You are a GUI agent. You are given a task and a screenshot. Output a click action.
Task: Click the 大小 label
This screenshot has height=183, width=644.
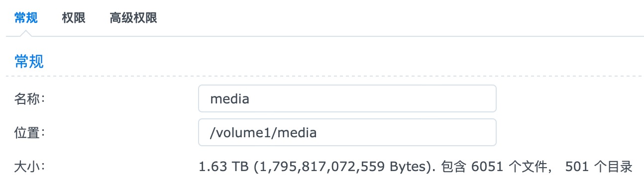pyautogui.click(x=29, y=166)
